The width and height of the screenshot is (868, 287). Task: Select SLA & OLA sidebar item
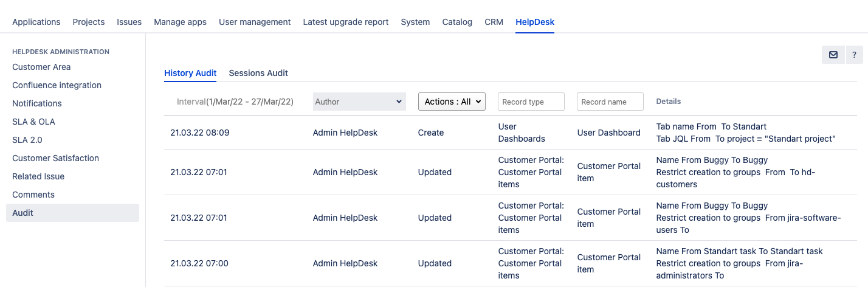pos(33,122)
